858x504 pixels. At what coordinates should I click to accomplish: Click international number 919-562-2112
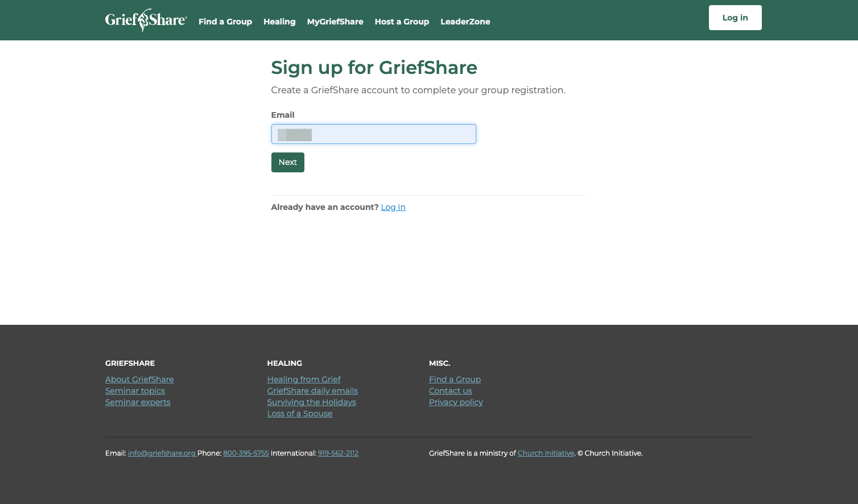coord(338,453)
